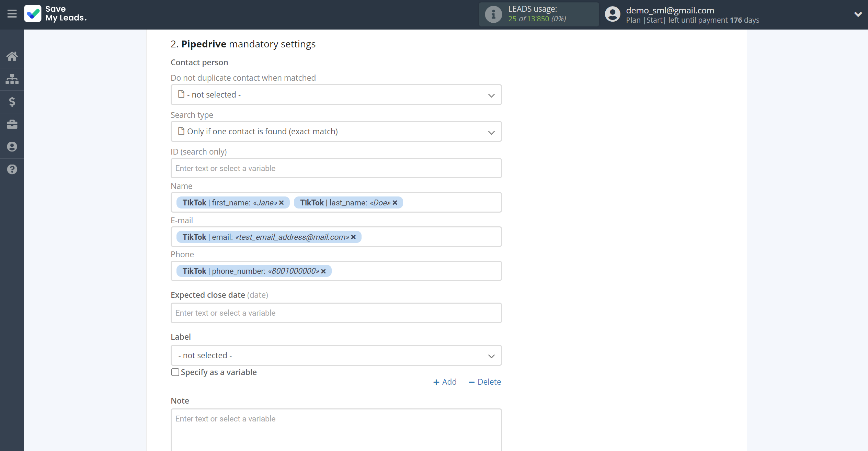The image size is (868, 451).
Task: Open 'Do not duplicate contact' dropdown
Action: tap(336, 95)
